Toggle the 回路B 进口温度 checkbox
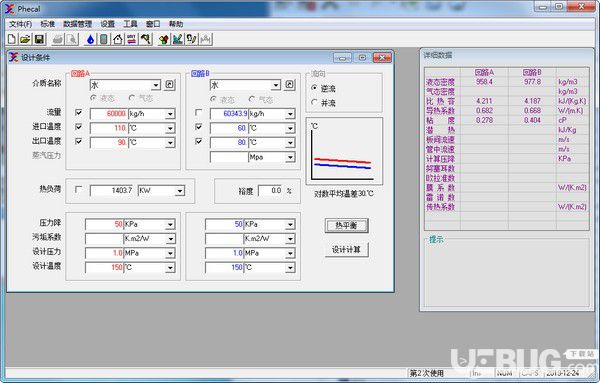 coord(198,127)
